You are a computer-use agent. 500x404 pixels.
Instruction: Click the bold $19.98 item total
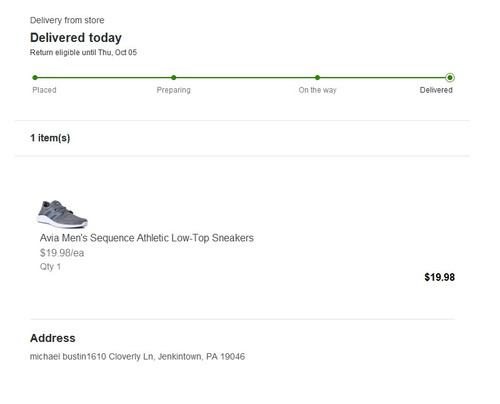pos(439,277)
